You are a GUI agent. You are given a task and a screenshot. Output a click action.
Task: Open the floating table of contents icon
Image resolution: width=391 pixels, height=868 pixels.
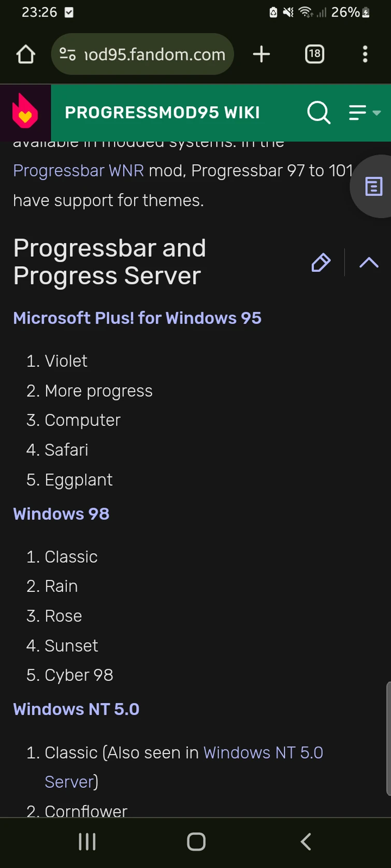point(373,186)
